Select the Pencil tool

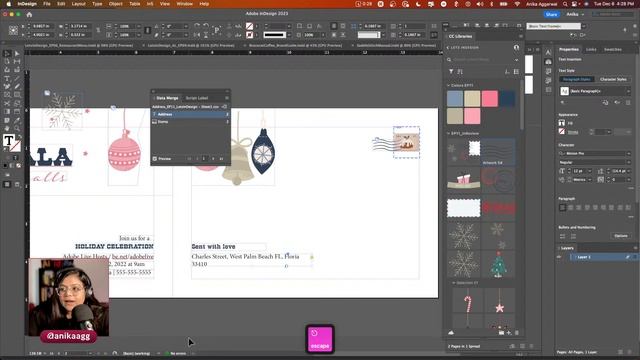pos(17,87)
